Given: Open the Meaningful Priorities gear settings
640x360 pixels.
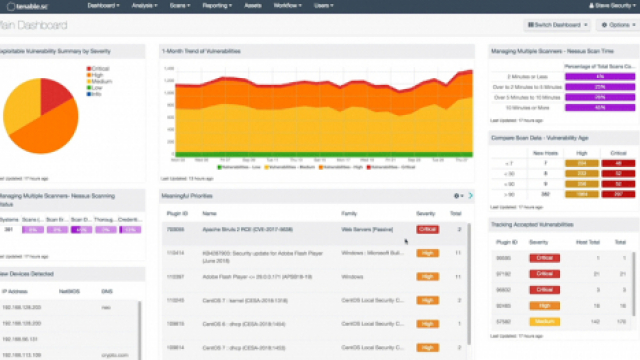Looking at the screenshot, I should pos(458,196).
